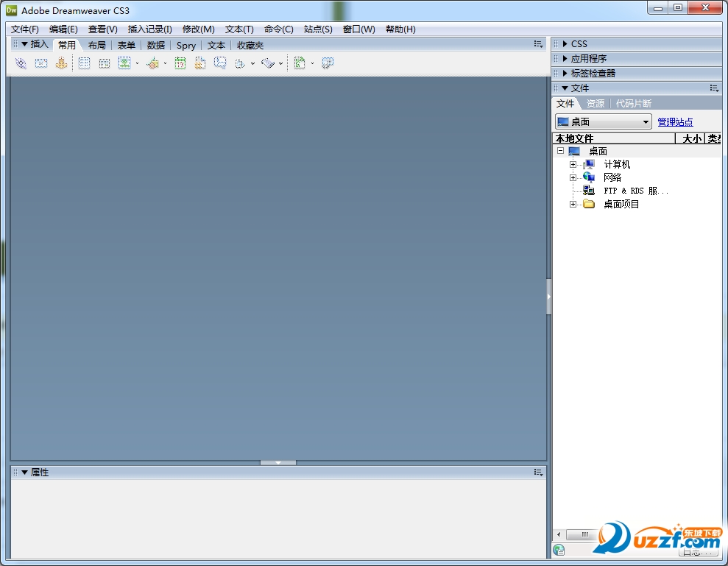Open Insert panel options menu

click(539, 44)
